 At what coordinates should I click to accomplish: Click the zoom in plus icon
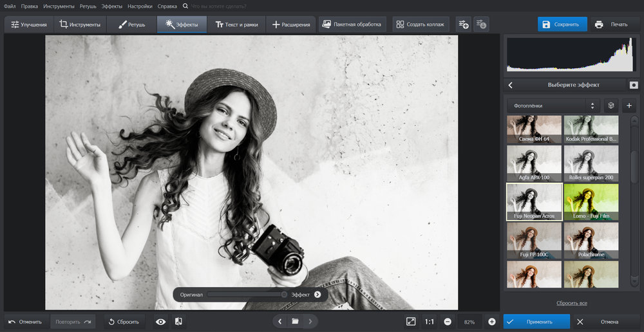click(x=491, y=322)
